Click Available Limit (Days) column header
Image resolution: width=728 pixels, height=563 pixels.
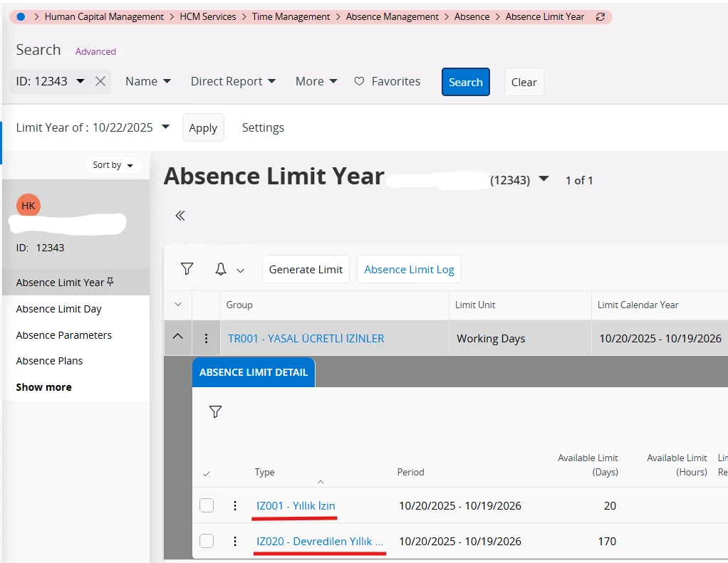click(588, 465)
